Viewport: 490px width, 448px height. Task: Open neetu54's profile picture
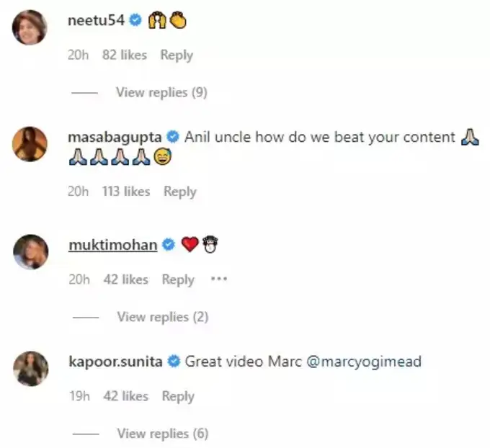coord(30,27)
